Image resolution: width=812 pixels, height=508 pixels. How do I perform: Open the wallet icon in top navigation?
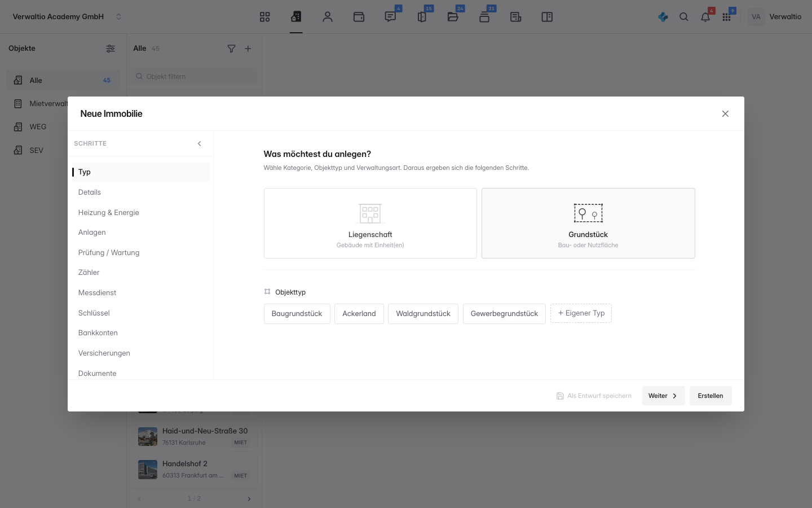(x=359, y=17)
